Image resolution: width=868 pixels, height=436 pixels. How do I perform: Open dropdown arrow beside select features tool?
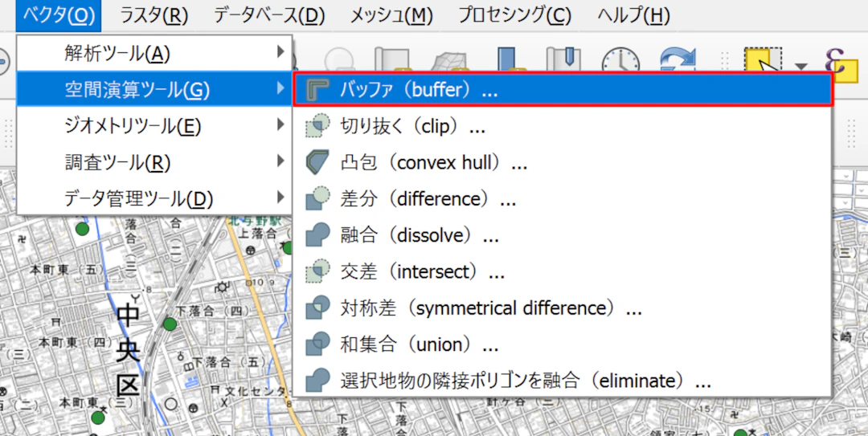(800, 66)
